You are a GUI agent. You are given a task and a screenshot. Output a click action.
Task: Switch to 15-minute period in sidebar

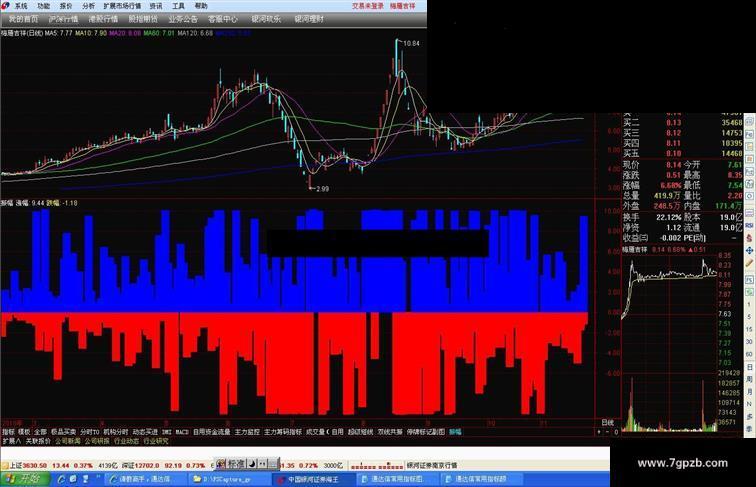(x=749, y=329)
